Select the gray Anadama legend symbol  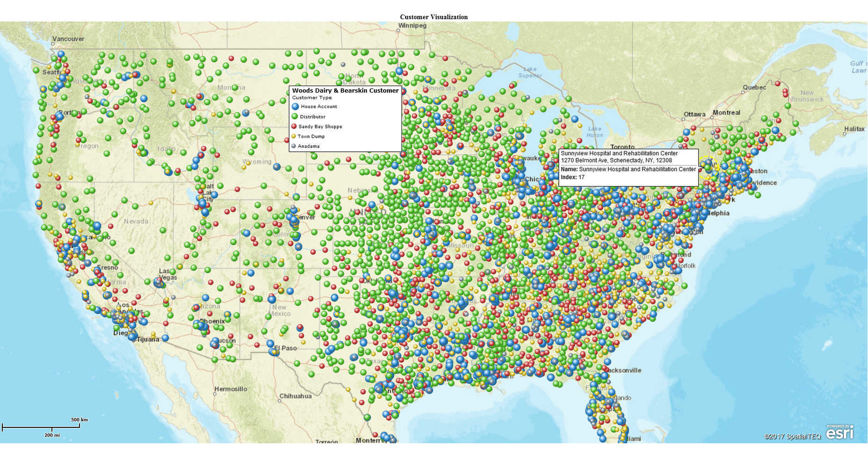[x=294, y=146]
